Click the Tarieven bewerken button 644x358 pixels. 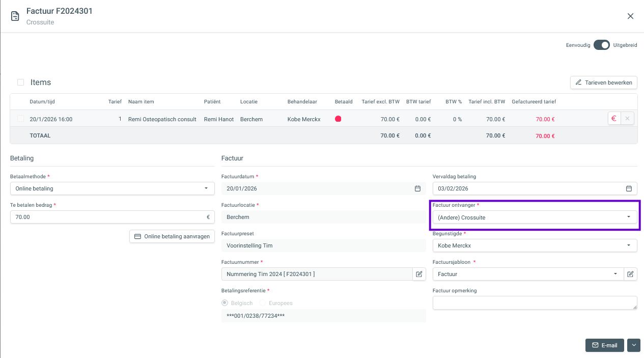[x=603, y=82]
